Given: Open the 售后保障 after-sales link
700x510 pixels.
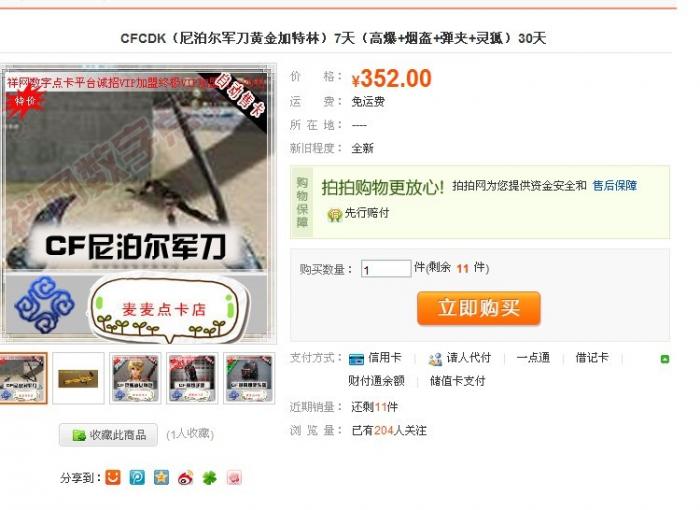Looking at the screenshot, I should pos(614,186).
